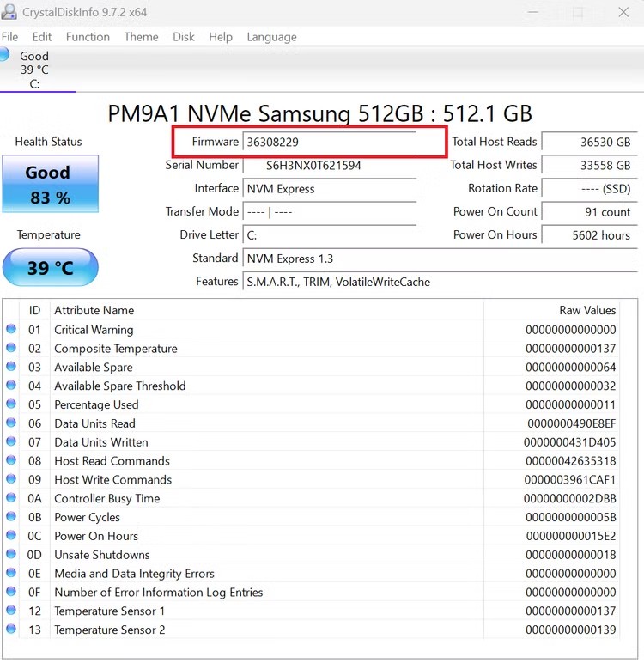Click the 39 °C temperature button
The height and width of the screenshot is (663, 644).
(50, 268)
